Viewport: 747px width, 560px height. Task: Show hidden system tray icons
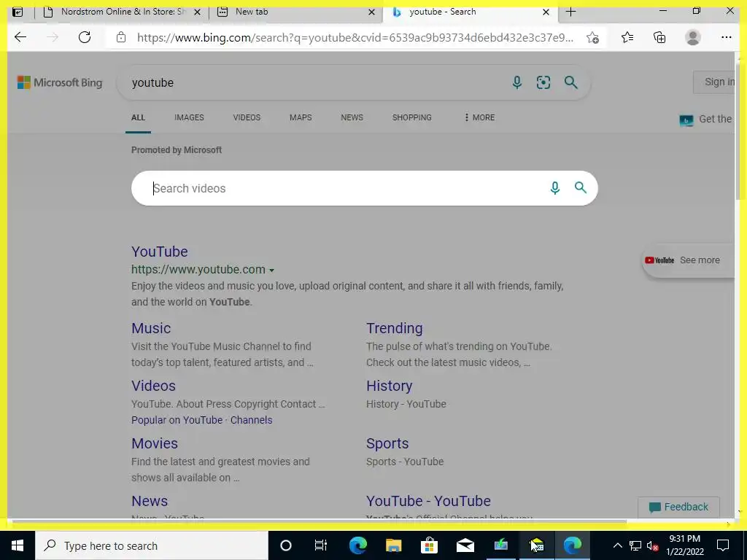coord(617,545)
